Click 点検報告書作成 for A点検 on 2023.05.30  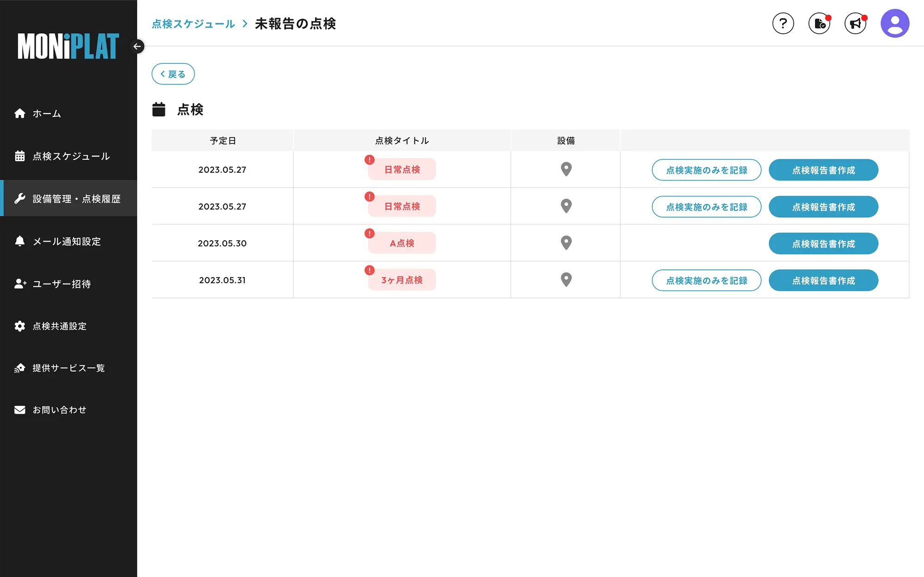point(823,243)
